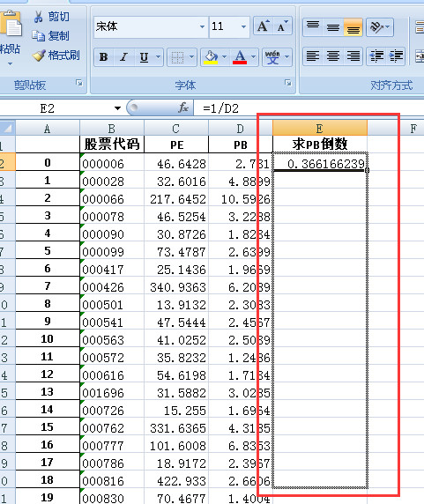Screen dimensions: 424x504
Task: Click PE value 340.9363
Action: [x=176, y=286]
